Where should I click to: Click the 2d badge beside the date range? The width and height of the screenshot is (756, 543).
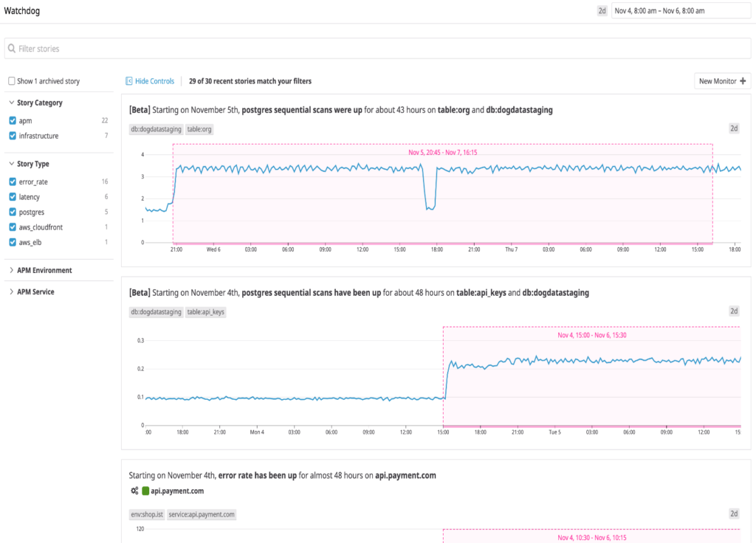click(x=602, y=11)
